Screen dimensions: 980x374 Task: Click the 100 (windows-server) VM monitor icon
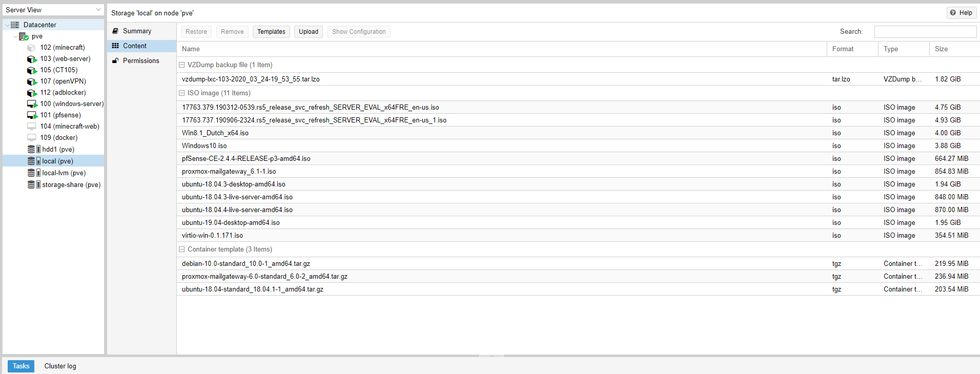click(x=32, y=104)
